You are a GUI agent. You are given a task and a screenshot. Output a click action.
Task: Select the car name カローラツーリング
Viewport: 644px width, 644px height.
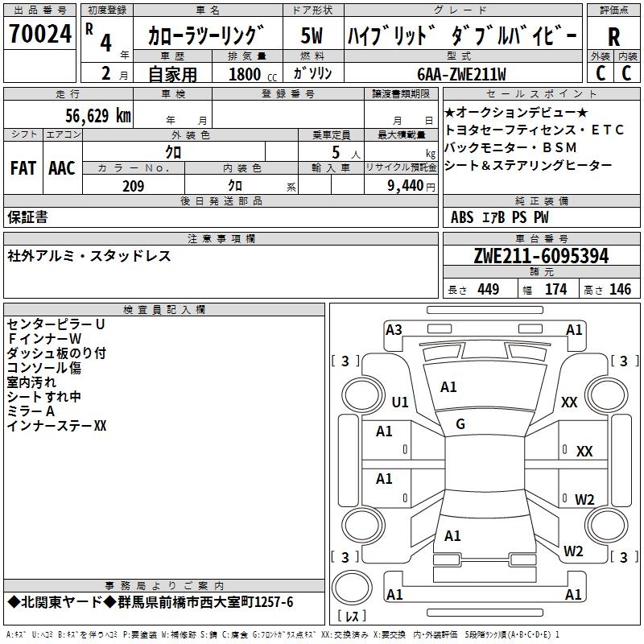206,37
